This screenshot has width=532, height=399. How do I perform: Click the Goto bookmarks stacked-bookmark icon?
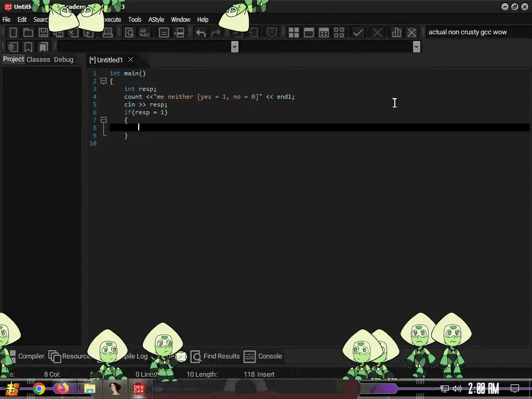pos(44,47)
